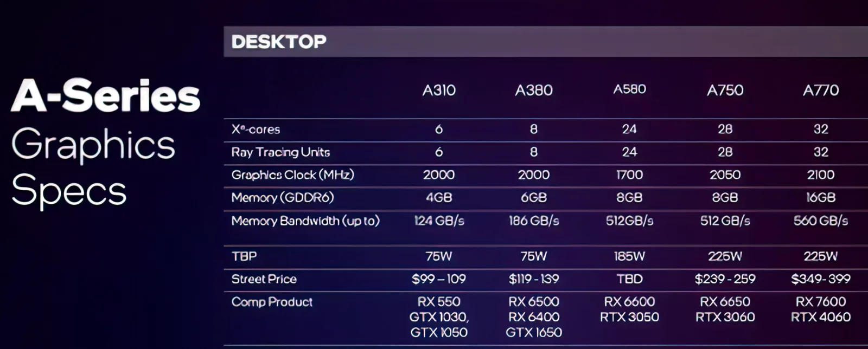Screen dimensions: 868x349
Task: Click the Memory (GDDR6) row label
Action: [282, 198]
